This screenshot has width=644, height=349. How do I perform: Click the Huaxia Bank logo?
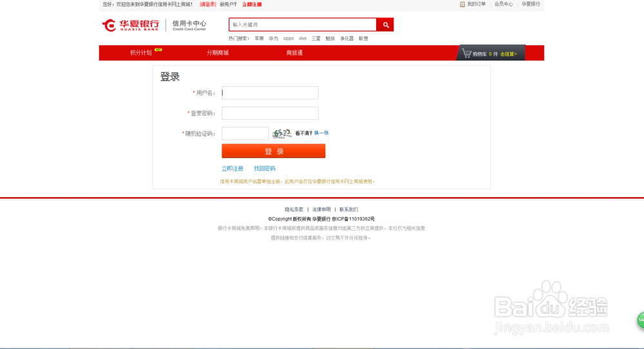131,25
